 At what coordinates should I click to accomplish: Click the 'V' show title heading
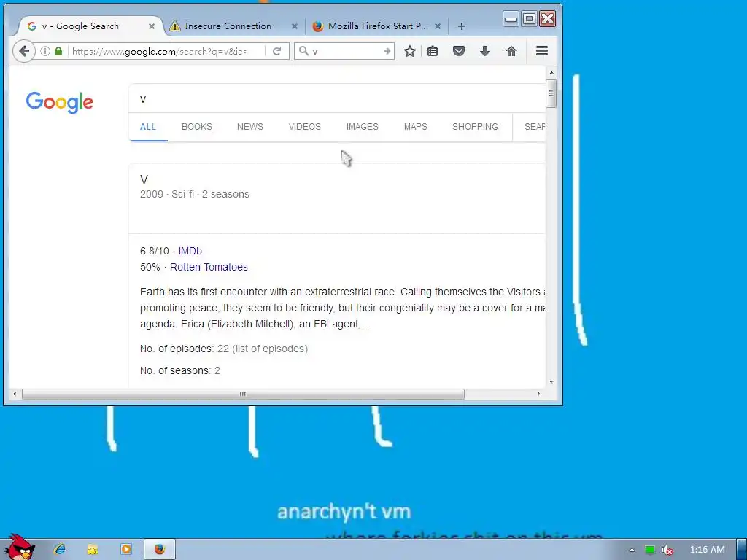[x=144, y=179]
